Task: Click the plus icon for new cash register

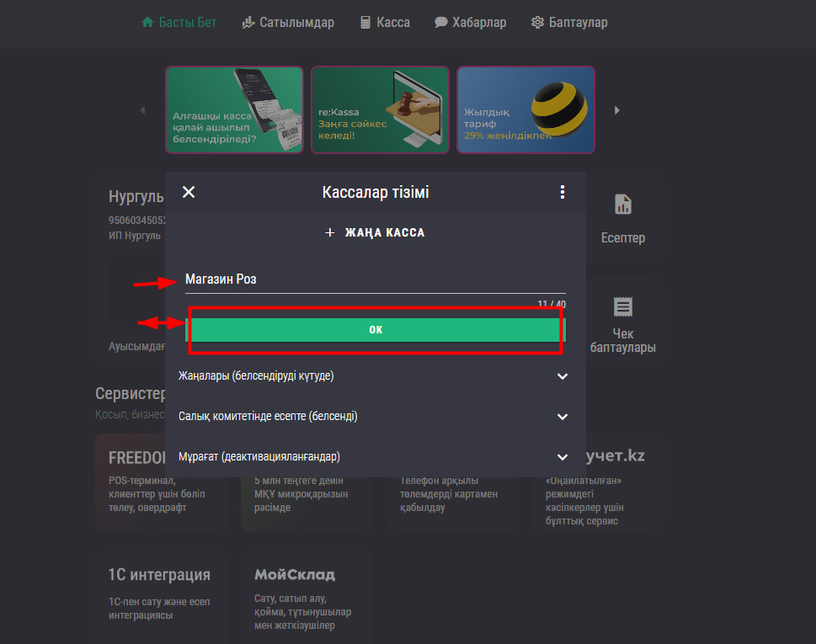Action: [x=329, y=232]
